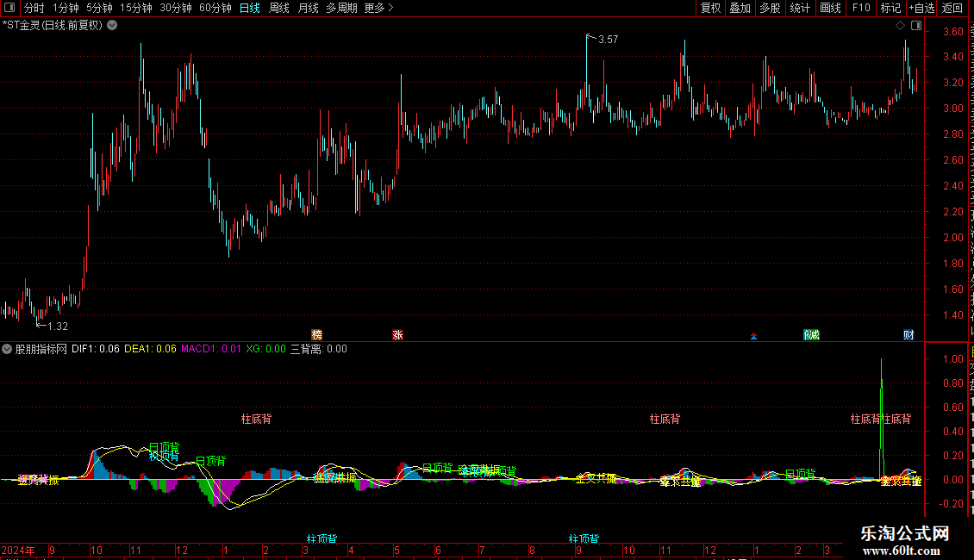Add stock via +自选 button
This screenshot has width=974, height=560.
(x=921, y=8)
